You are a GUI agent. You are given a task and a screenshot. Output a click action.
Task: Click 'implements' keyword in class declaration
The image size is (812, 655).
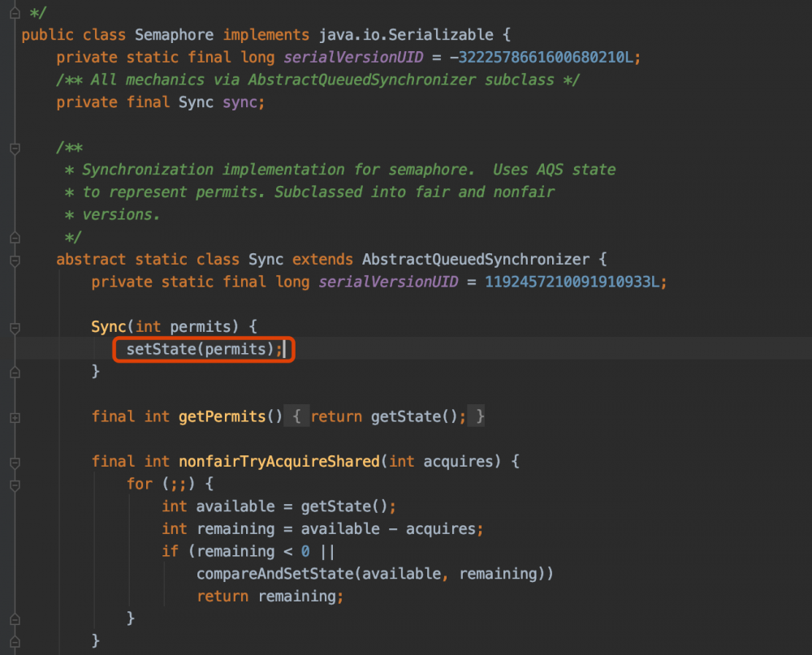tap(266, 35)
